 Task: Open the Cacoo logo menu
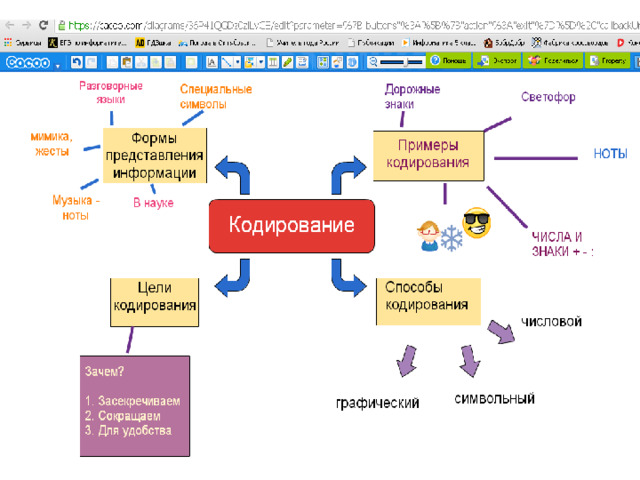(x=33, y=62)
